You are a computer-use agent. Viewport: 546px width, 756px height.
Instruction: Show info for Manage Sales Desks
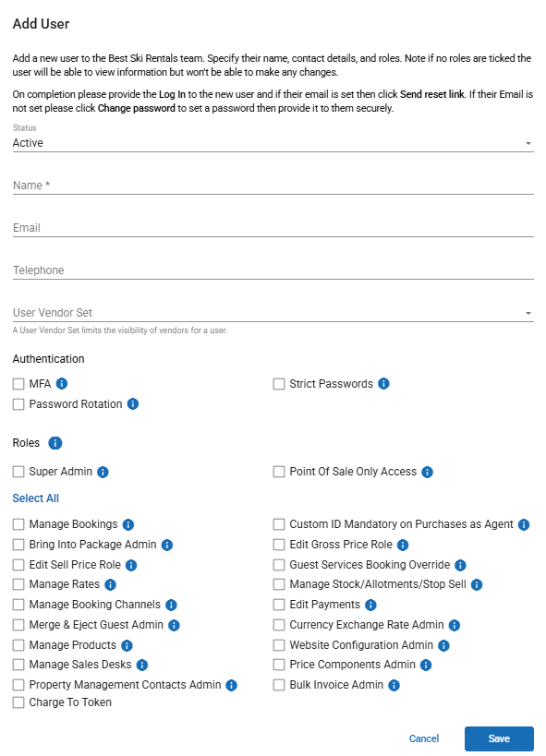(142, 666)
